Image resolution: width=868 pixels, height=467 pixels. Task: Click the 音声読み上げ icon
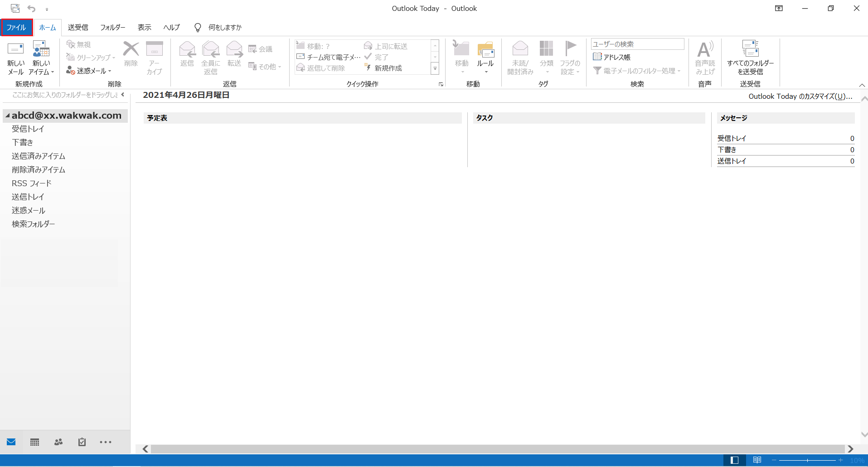tap(705, 49)
